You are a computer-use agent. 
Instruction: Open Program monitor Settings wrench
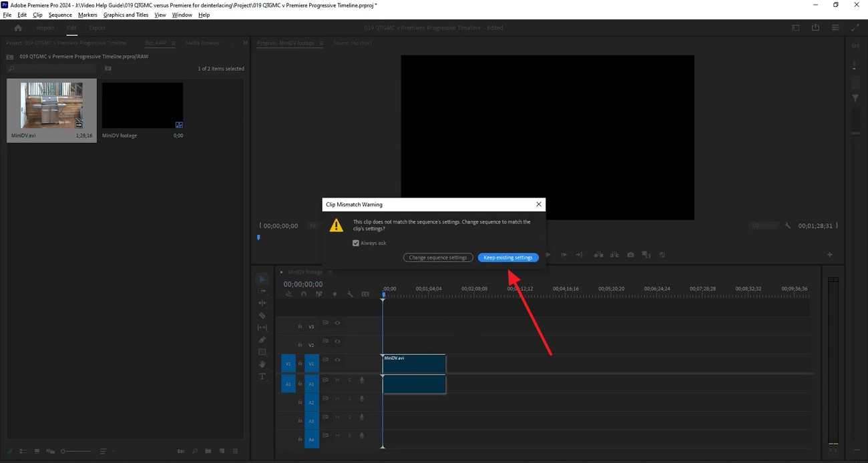788,225
